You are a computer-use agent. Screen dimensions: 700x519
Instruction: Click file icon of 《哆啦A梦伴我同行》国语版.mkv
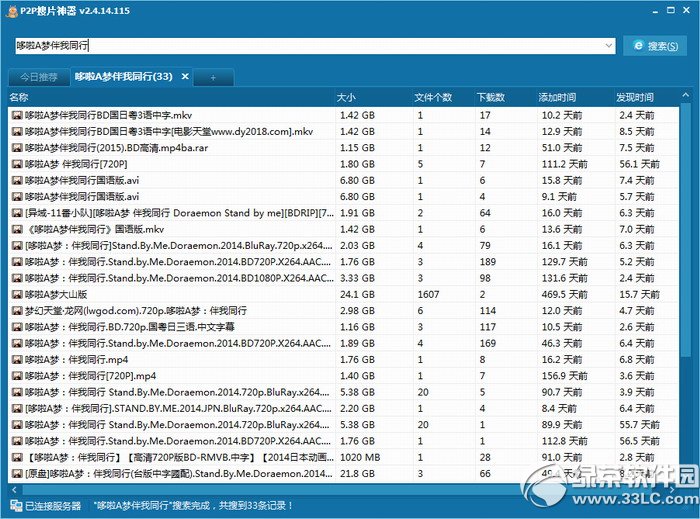(17, 229)
